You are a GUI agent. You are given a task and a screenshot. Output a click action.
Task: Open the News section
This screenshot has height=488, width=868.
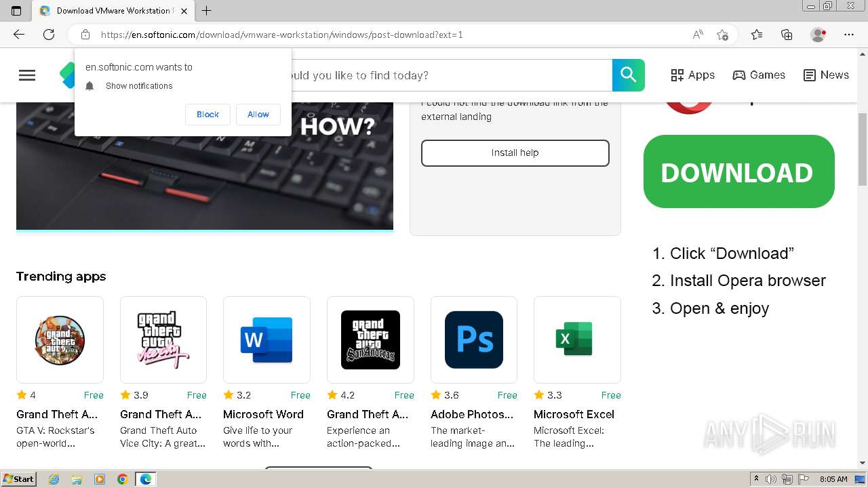[x=826, y=75]
